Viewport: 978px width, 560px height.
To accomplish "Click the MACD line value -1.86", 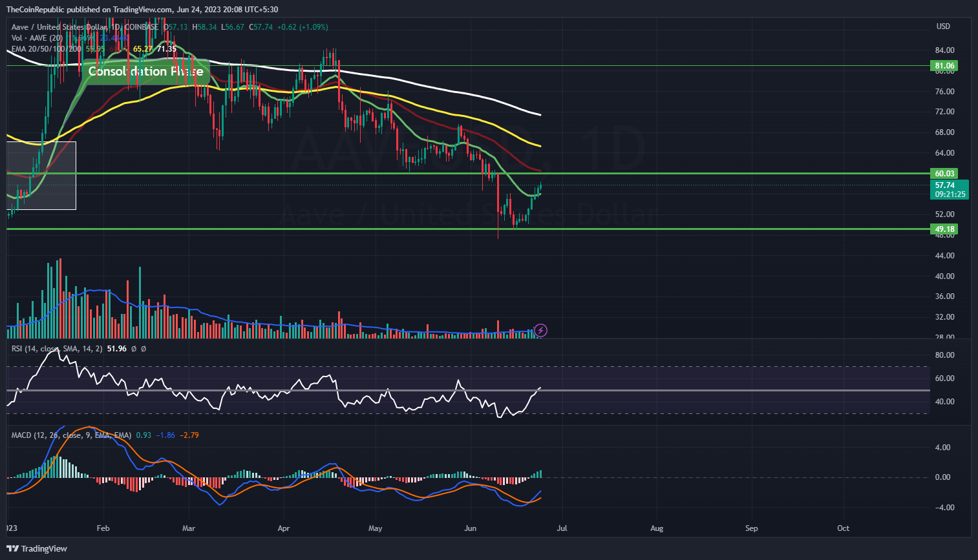I will pos(166,435).
